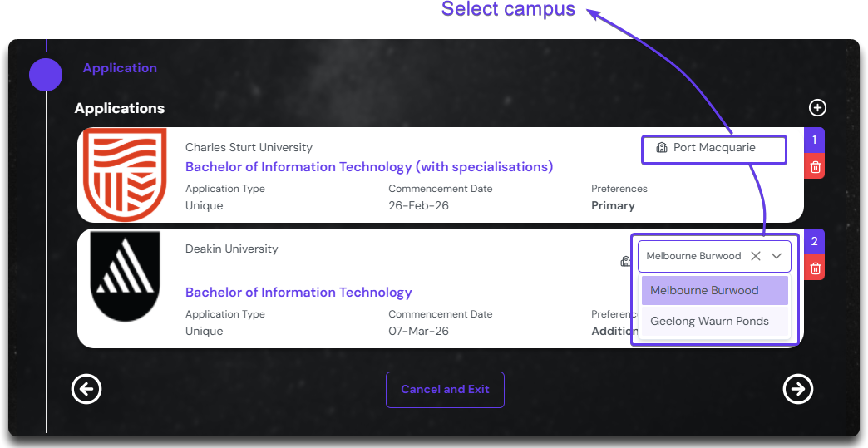The image size is (868, 448).
Task: Go to the previous step arrow
Action: pyautogui.click(x=86, y=389)
